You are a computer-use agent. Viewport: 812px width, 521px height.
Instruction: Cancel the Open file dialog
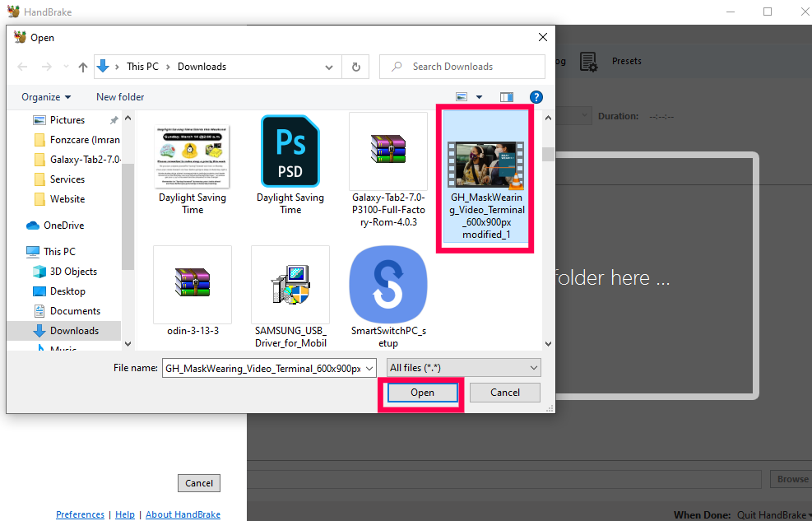click(505, 393)
